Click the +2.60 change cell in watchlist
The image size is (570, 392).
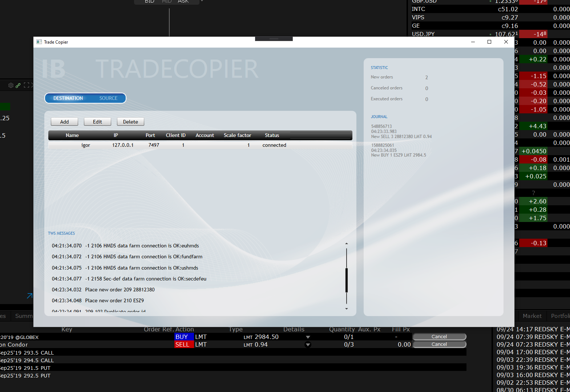(533, 201)
